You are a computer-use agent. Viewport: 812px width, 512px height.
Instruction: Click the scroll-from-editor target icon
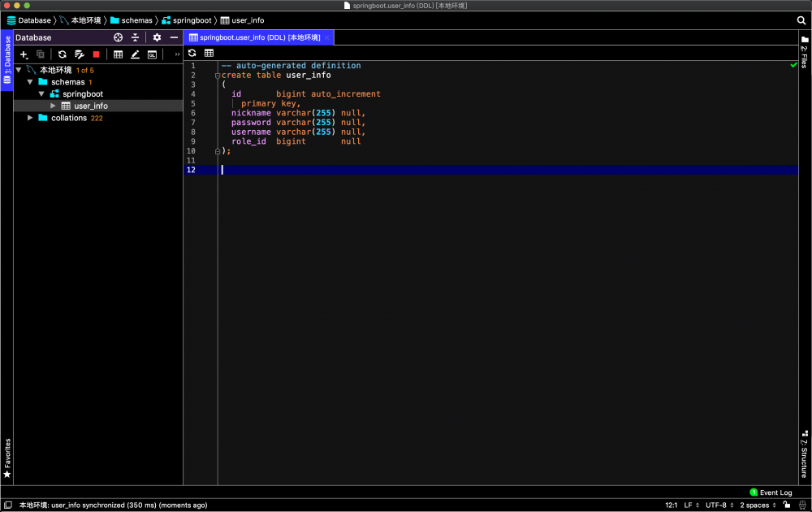pyautogui.click(x=118, y=37)
